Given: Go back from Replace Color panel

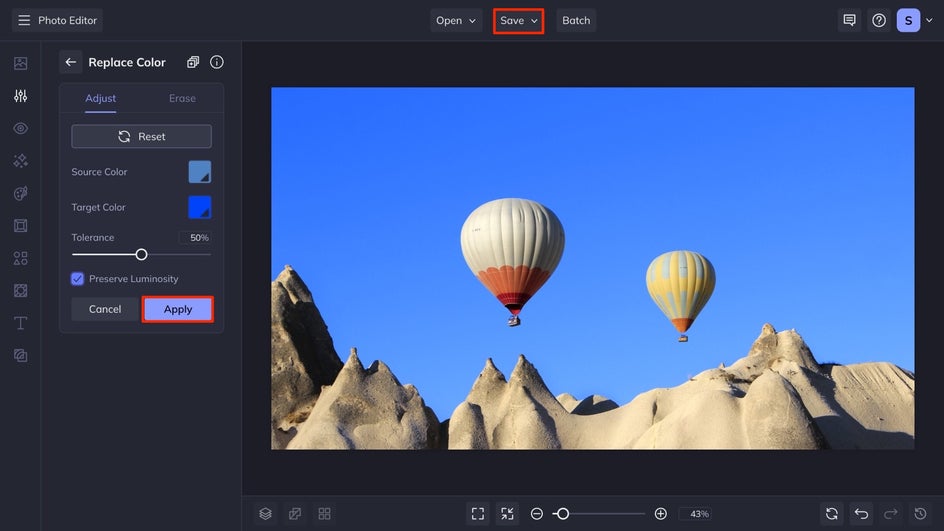Looking at the screenshot, I should point(70,62).
